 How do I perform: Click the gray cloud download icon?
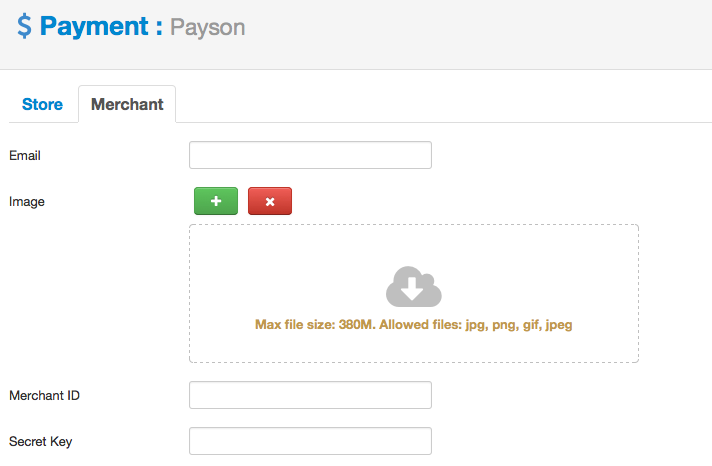pos(414,287)
